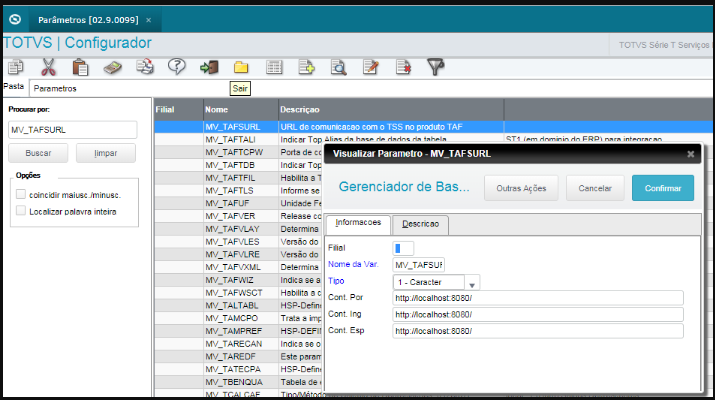Select the MV_TALTABL row
Viewport: 715px width, 400px height.
[238, 306]
